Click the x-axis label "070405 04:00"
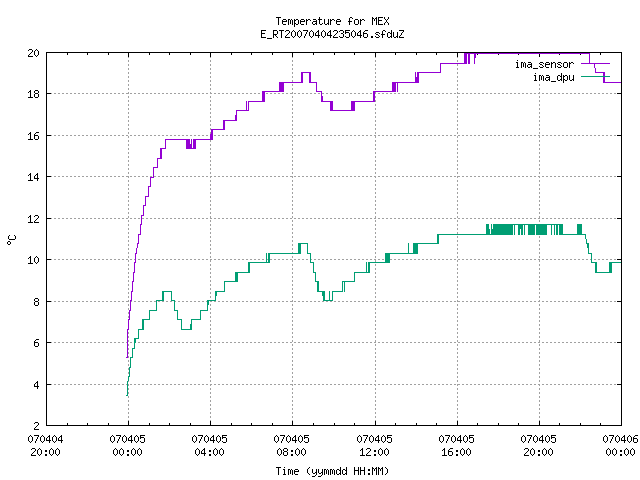640x480 pixels. (209, 445)
